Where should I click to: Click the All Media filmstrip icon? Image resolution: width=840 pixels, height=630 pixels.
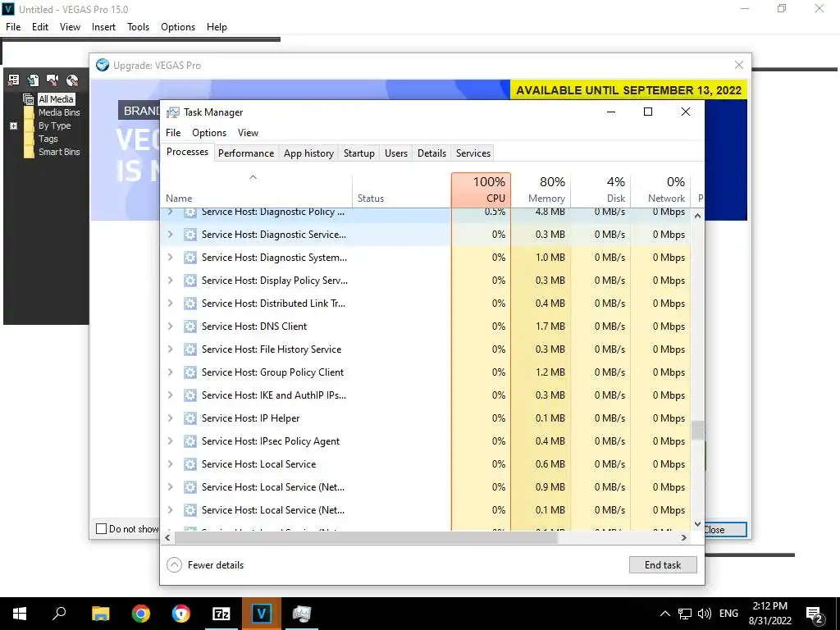click(x=29, y=99)
